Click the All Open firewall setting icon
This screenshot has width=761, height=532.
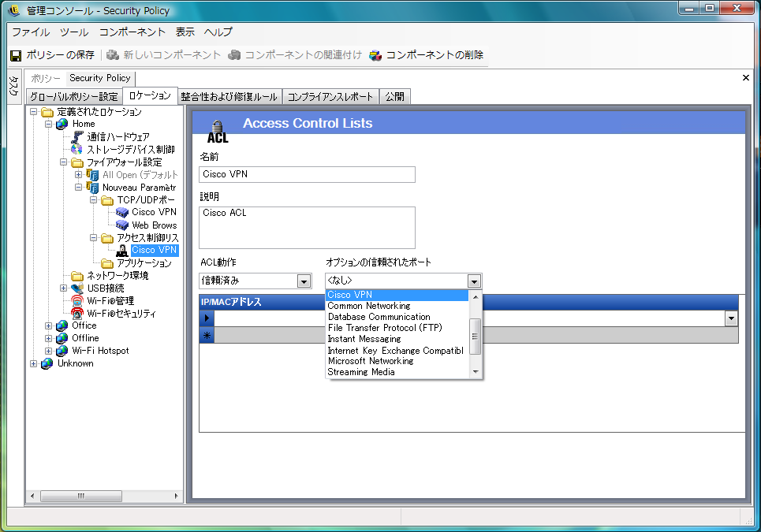pyautogui.click(x=92, y=175)
